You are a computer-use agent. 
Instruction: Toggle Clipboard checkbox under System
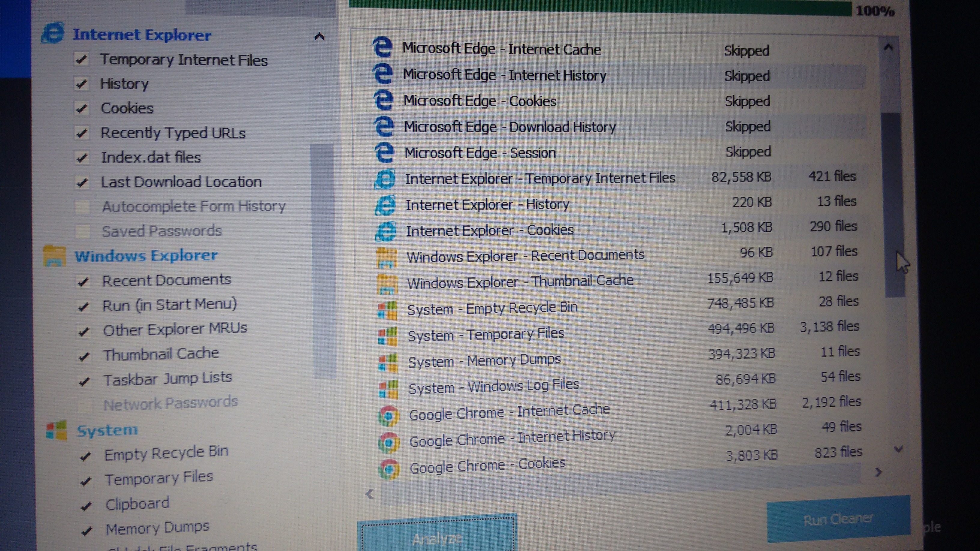pyautogui.click(x=86, y=506)
